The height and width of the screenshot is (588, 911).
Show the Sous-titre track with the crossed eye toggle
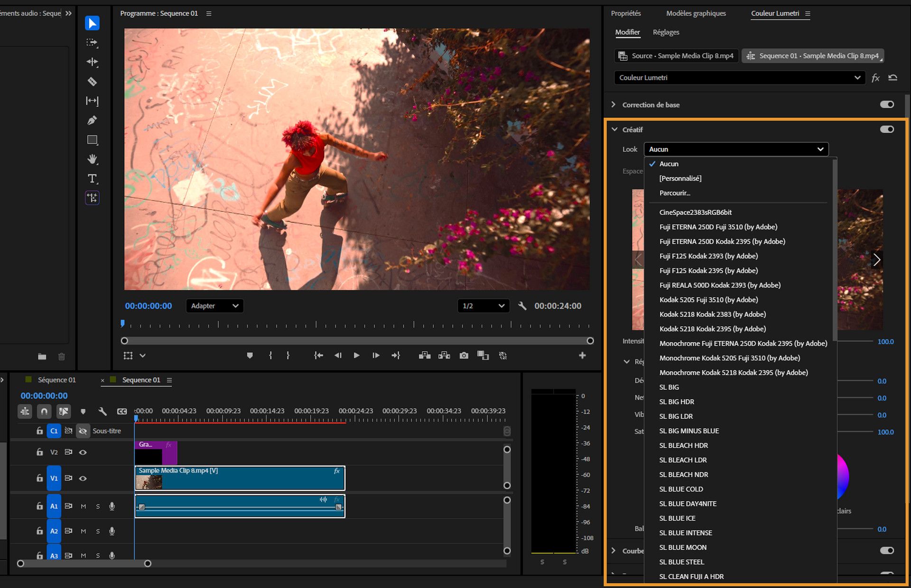(83, 431)
